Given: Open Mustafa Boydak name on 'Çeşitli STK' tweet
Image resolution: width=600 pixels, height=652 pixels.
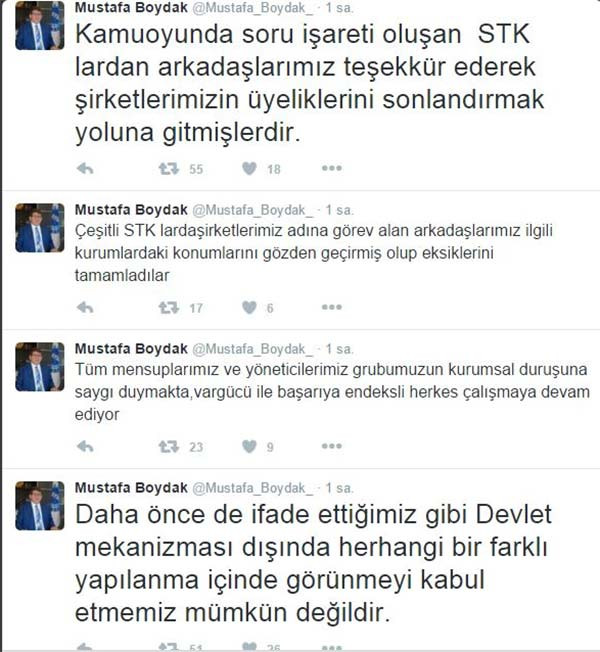Looking at the screenshot, I should click(131, 210).
